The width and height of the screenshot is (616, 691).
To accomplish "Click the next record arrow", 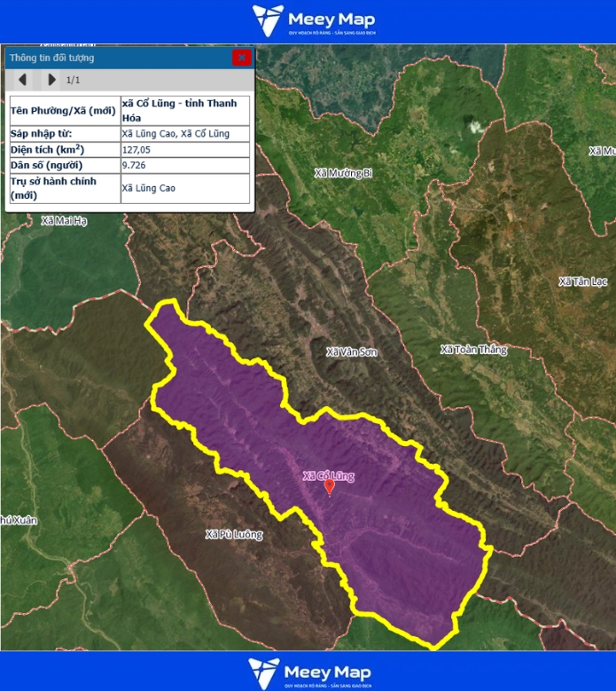I will [51, 80].
